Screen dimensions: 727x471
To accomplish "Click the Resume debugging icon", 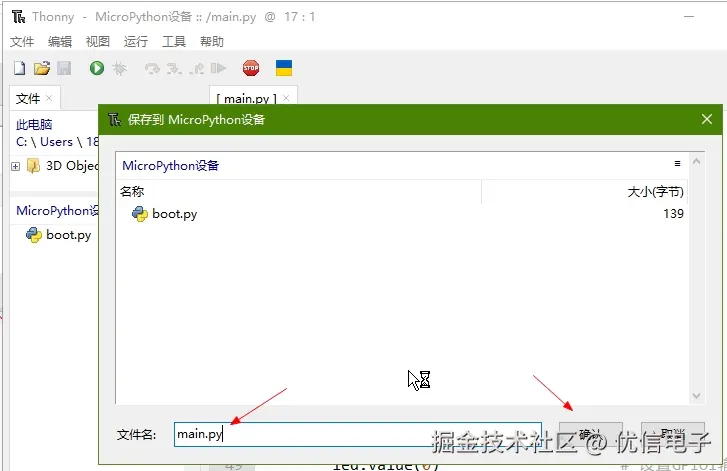I will click(x=218, y=69).
